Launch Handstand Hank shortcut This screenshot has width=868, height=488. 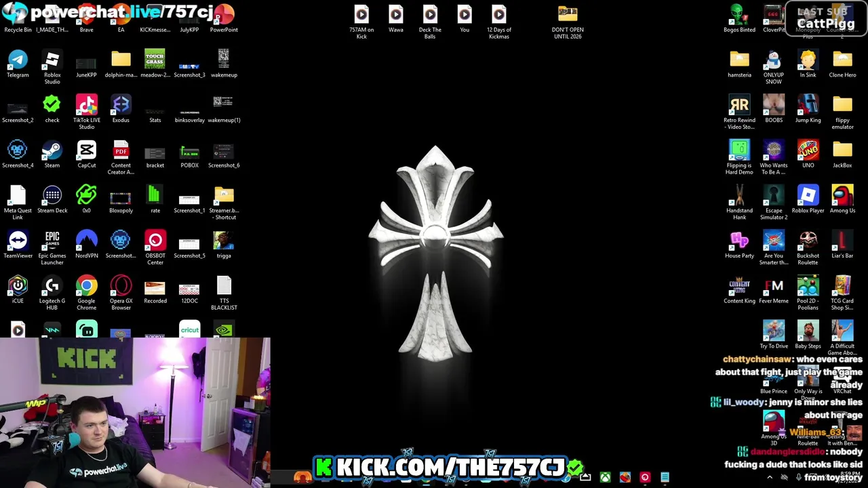pos(739,203)
